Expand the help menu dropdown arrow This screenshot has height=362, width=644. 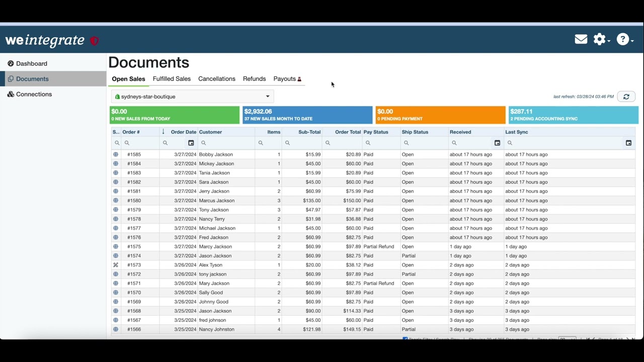point(632,40)
